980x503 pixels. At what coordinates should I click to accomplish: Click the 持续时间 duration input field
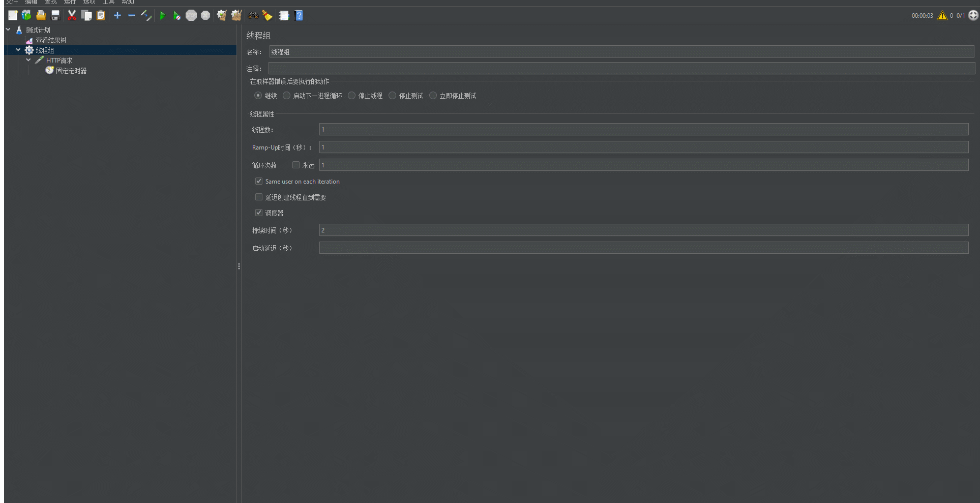pyautogui.click(x=643, y=230)
